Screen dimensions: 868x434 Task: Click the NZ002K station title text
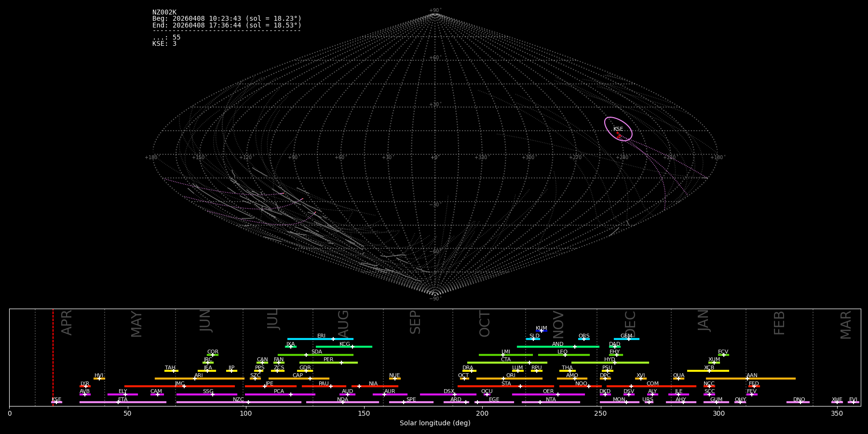pos(164,13)
